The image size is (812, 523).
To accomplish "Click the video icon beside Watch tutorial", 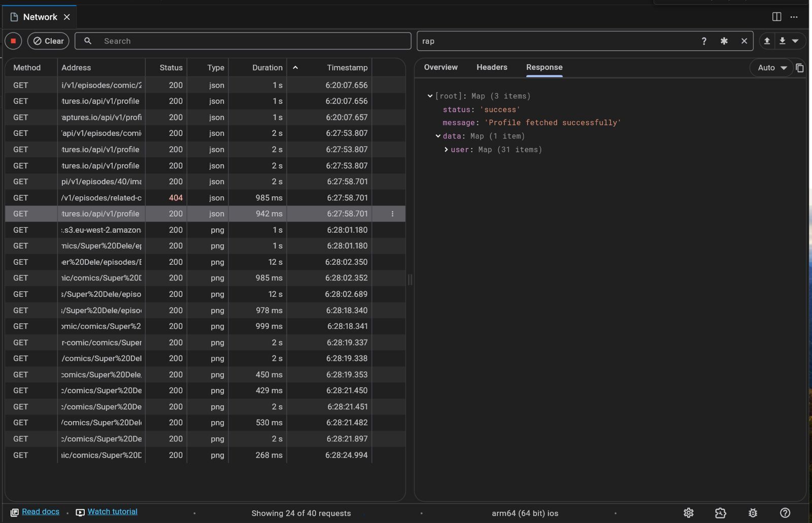I will (80, 512).
